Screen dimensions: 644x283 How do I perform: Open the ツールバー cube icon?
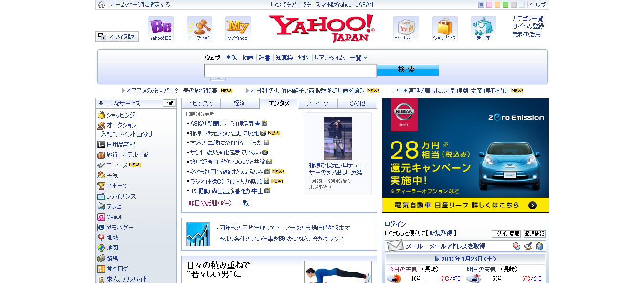[406, 29]
